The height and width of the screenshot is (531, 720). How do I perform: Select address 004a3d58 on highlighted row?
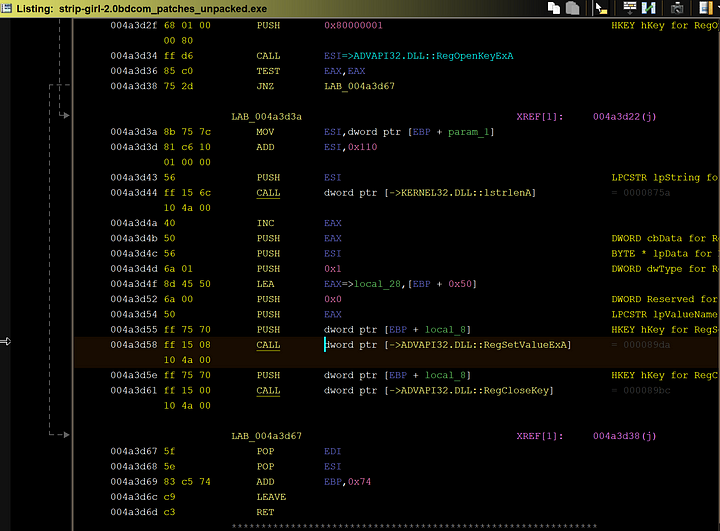pyautogui.click(x=134, y=345)
